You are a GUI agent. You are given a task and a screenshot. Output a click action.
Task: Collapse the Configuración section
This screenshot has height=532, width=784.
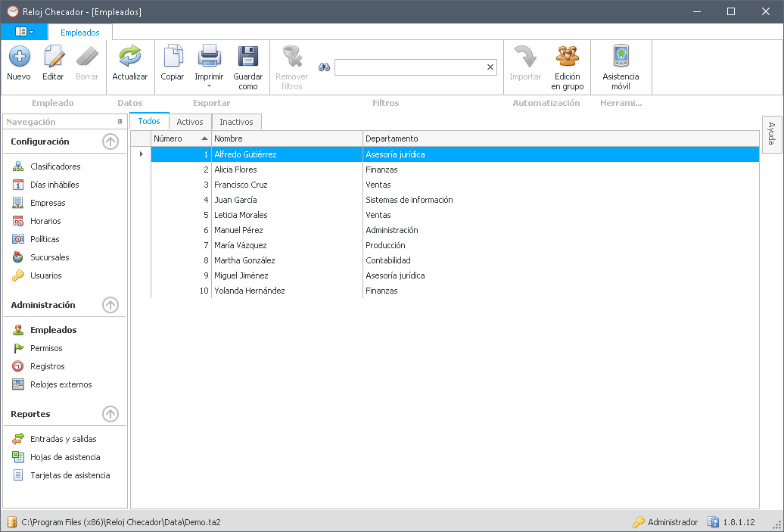110,142
